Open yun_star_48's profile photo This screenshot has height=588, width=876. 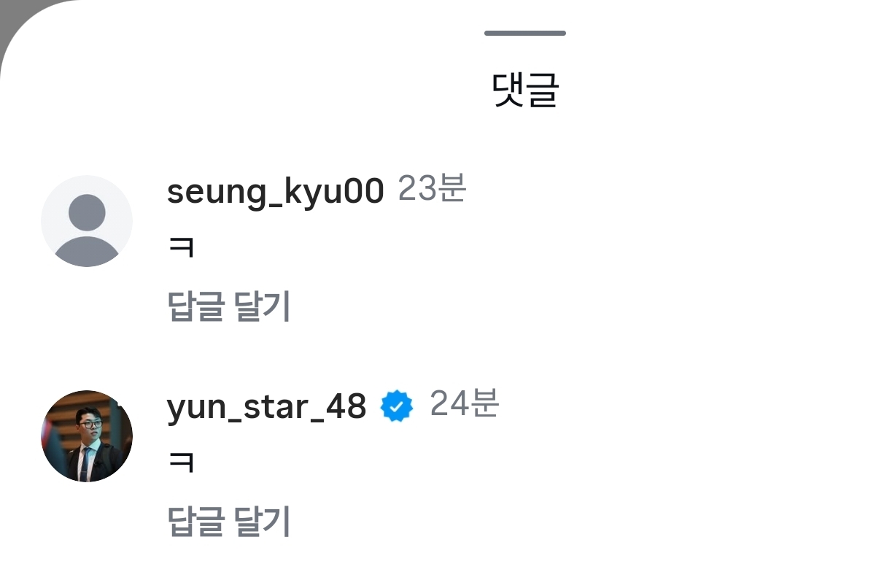tap(87, 436)
